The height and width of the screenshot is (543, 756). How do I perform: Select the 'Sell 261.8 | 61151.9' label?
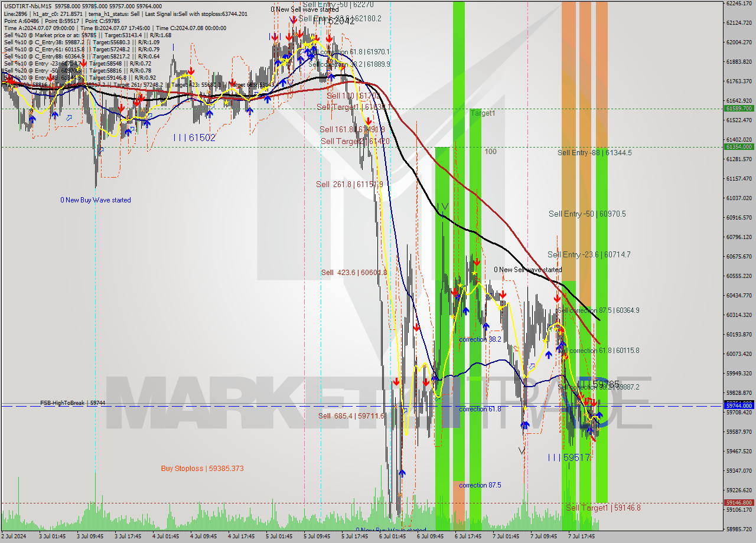(350, 185)
